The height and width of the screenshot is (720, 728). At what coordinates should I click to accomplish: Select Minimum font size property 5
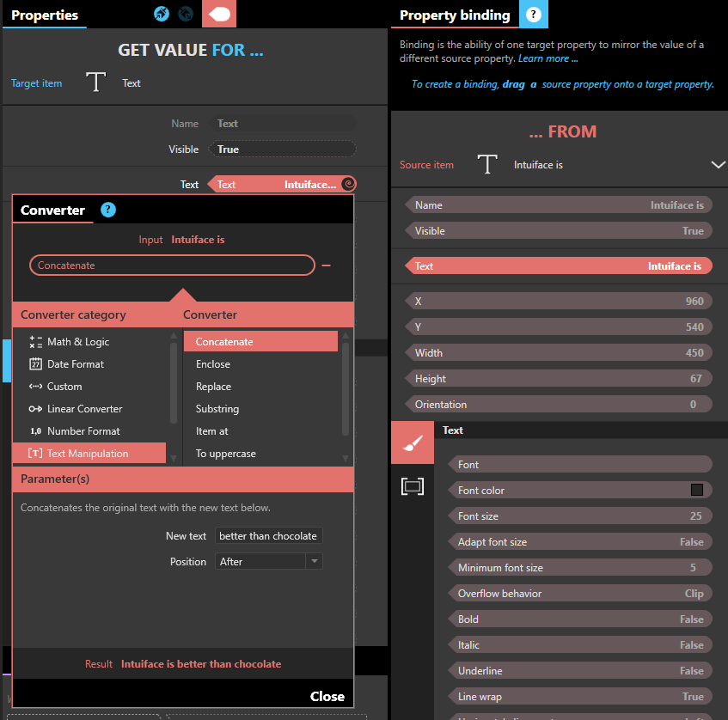click(580, 568)
